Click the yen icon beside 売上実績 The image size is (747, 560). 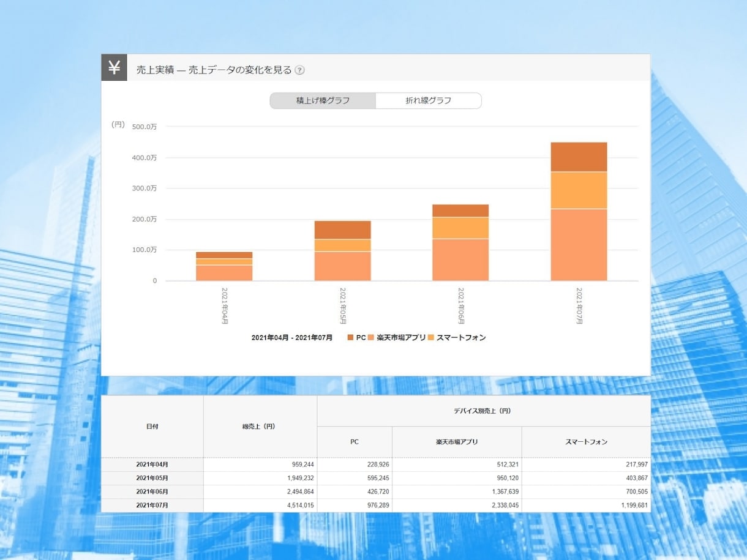(114, 67)
